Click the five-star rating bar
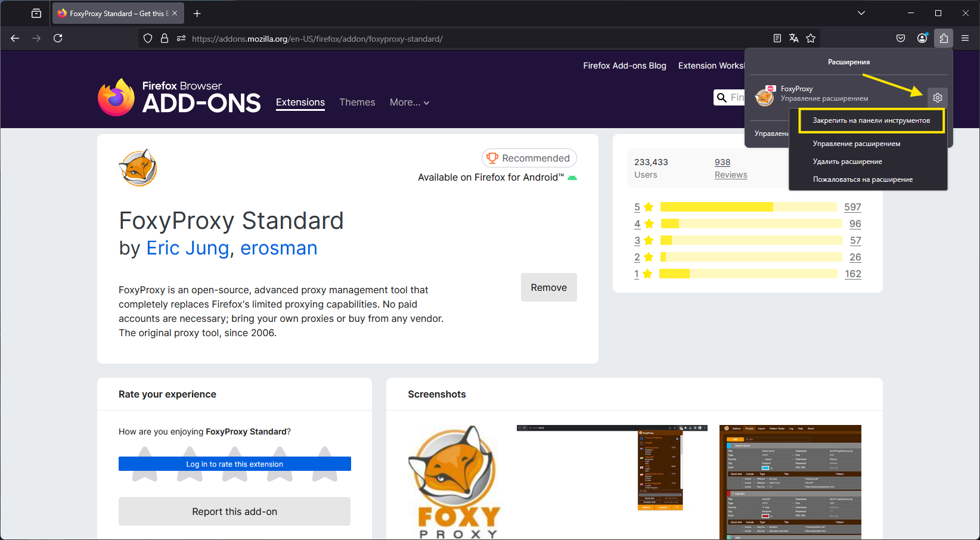The image size is (980, 540). point(749,207)
